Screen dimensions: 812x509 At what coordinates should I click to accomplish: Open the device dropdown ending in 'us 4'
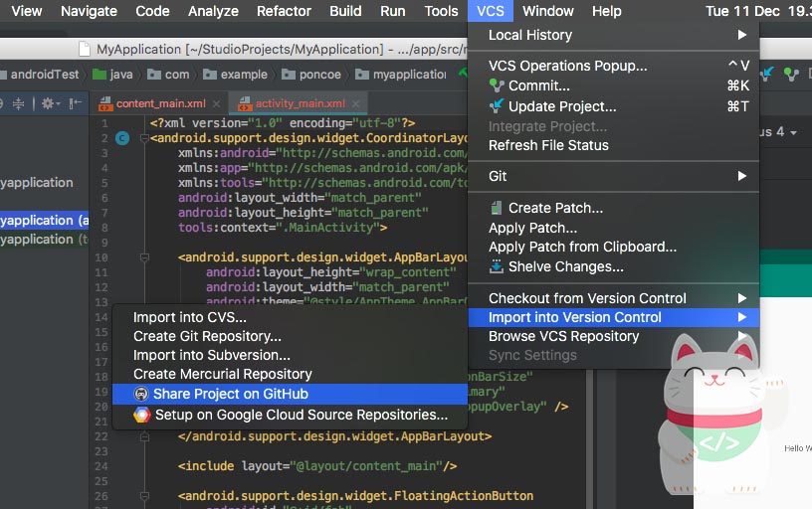click(x=778, y=132)
